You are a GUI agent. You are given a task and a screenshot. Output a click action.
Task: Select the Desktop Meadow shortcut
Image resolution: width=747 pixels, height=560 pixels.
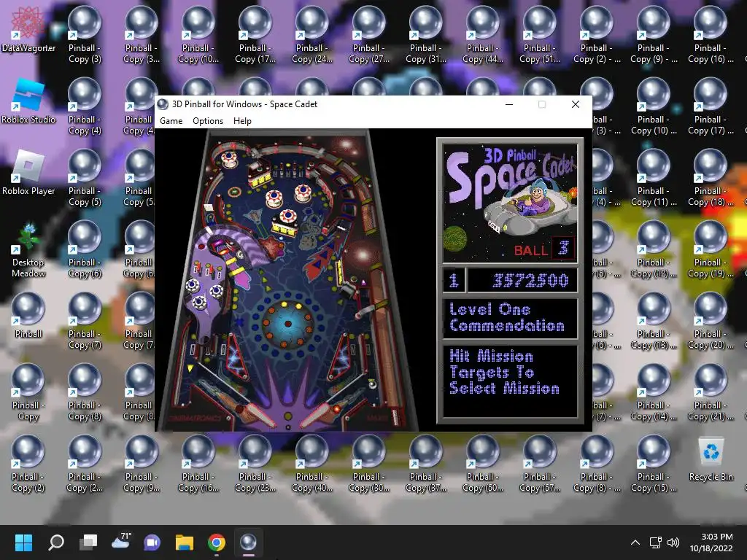point(28,250)
